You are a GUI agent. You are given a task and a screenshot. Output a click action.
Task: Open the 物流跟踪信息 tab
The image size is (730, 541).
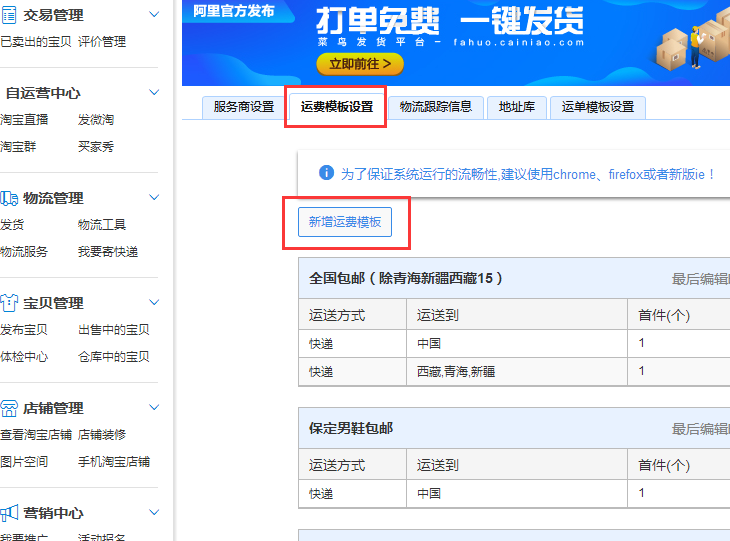(436, 107)
